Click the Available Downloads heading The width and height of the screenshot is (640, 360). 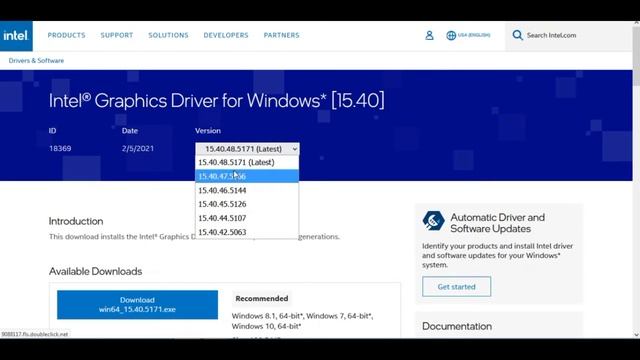click(96, 271)
